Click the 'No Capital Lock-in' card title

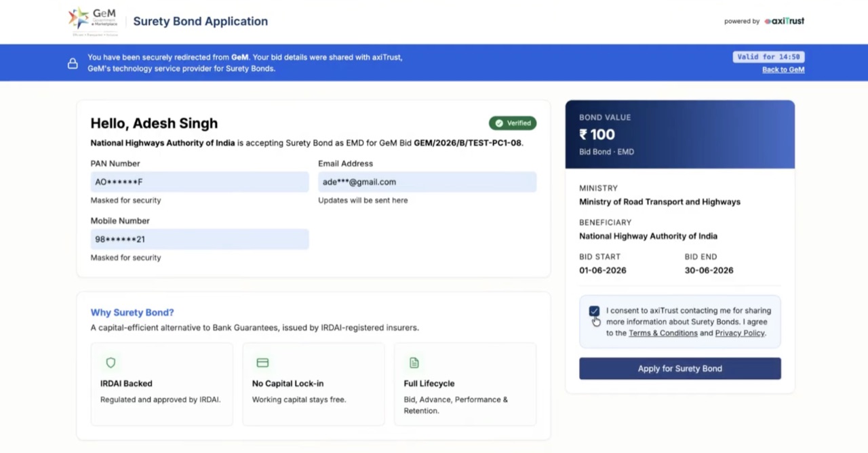tap(288, 384)
